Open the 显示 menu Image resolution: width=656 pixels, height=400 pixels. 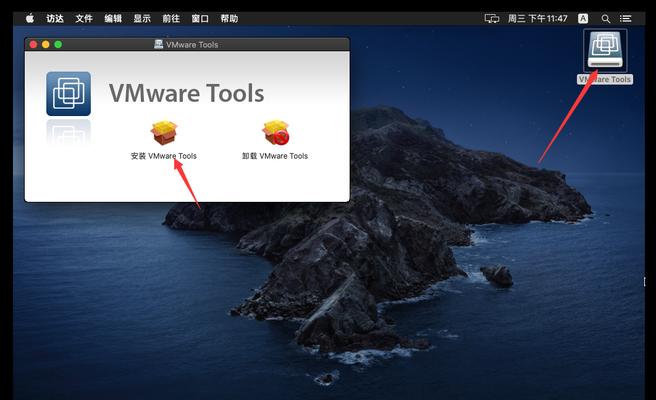point(142,18)
